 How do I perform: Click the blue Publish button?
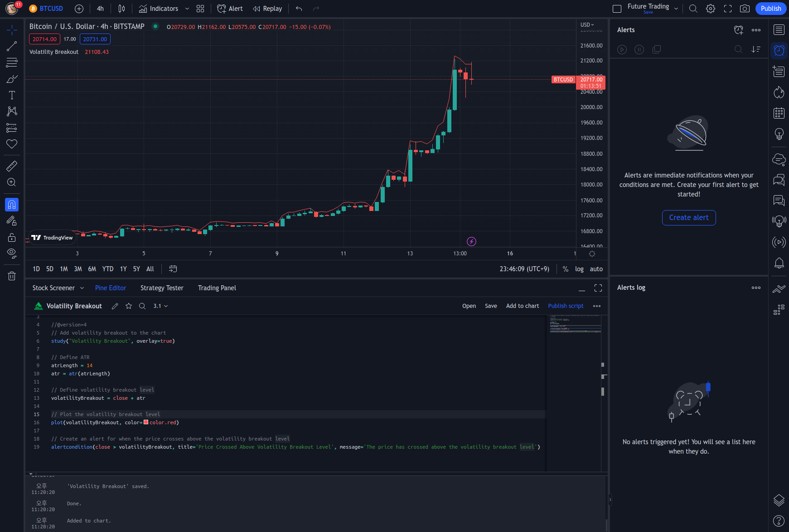[771, 9]
